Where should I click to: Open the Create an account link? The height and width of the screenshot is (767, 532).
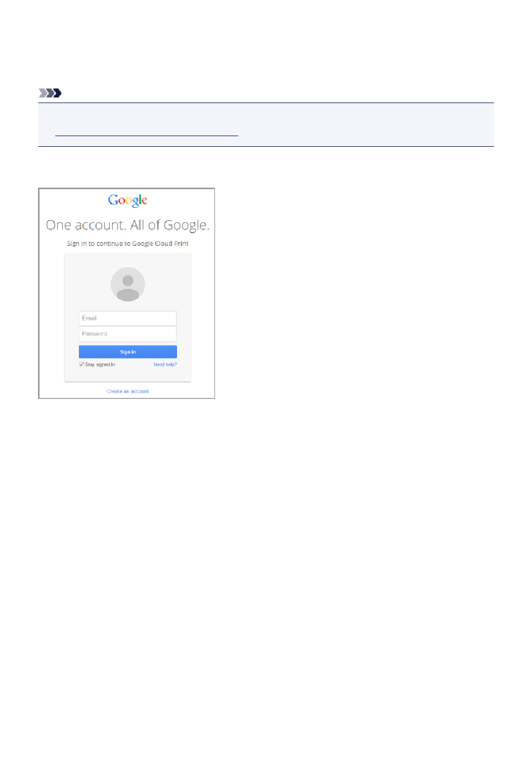pos(128,392)
